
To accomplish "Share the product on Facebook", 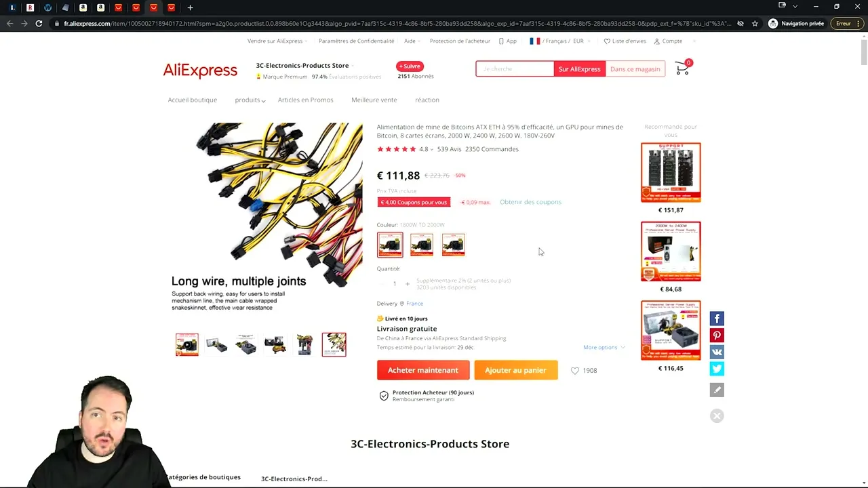I will 717,319.
